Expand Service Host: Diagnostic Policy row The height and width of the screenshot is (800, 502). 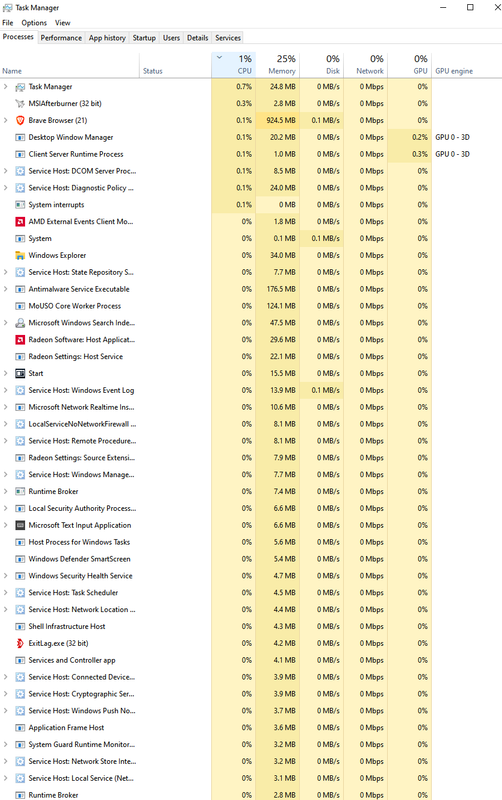(x=6, y=188)
